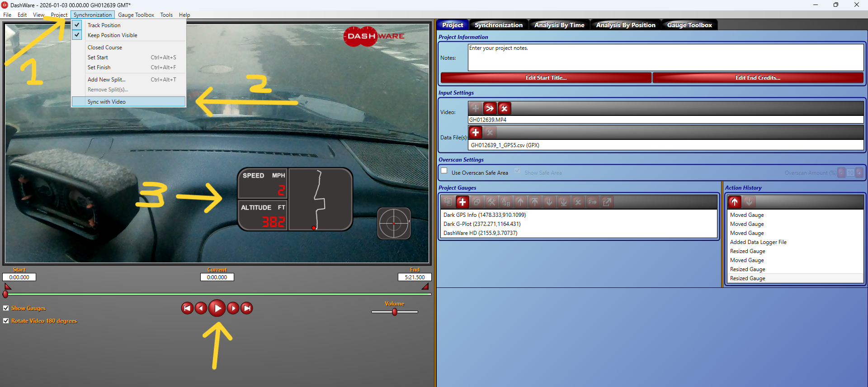Image resolution: width=868 pixels, height=387 pixels.
Task: Select Add New Split menu entry
Action: pyautogui.click(x=128, y=80)
